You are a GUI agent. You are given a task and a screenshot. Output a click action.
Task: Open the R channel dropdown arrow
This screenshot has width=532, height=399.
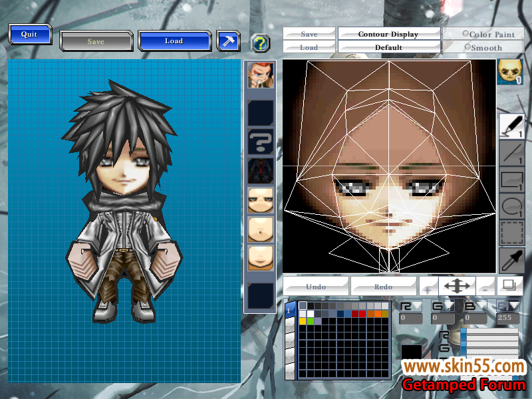click(x=417, y=306)
